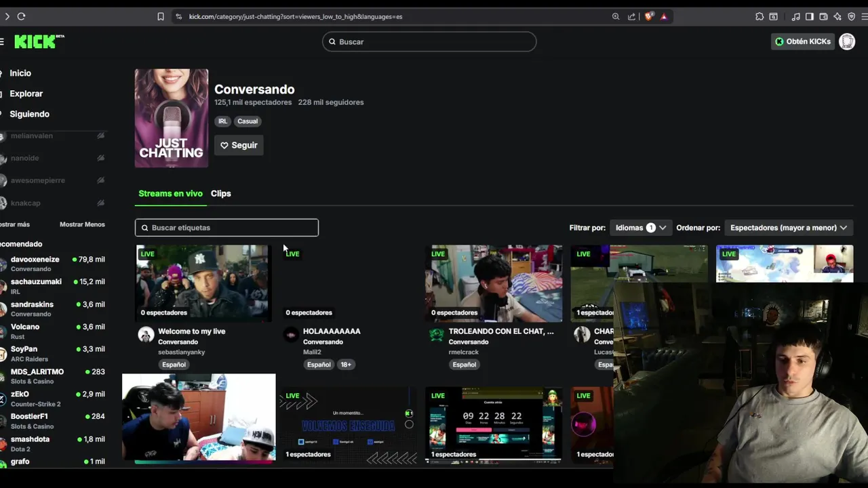Open SoyPan in the recommended list

[x=53, y=353]
